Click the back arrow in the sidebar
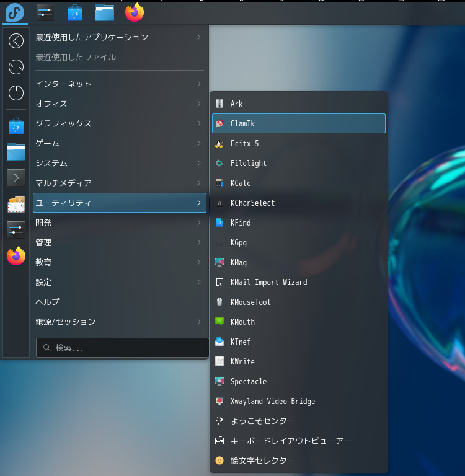Image resolution: width=465 pixels, height=476 pixels. coord(16,41)
